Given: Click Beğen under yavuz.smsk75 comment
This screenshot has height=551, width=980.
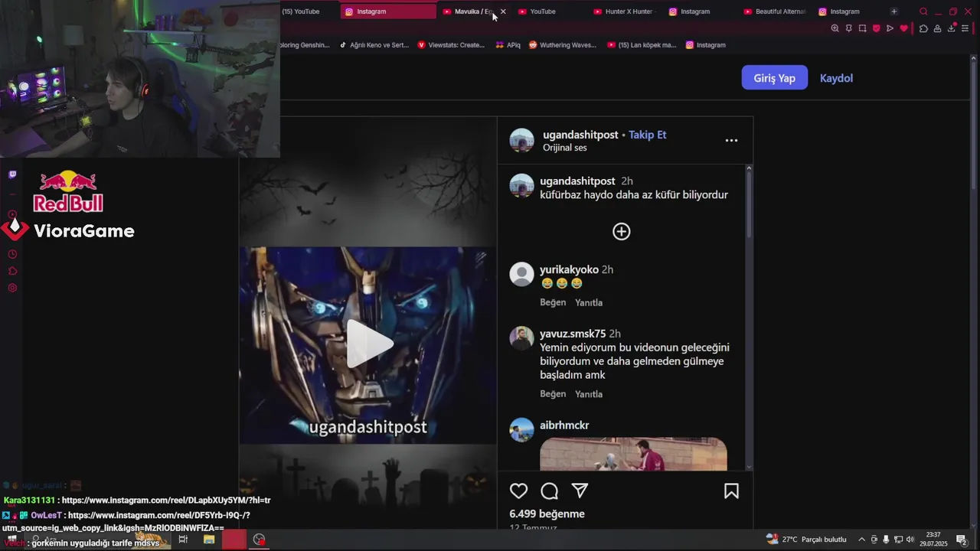Looking at the screenshot, I should click(553, 394).
